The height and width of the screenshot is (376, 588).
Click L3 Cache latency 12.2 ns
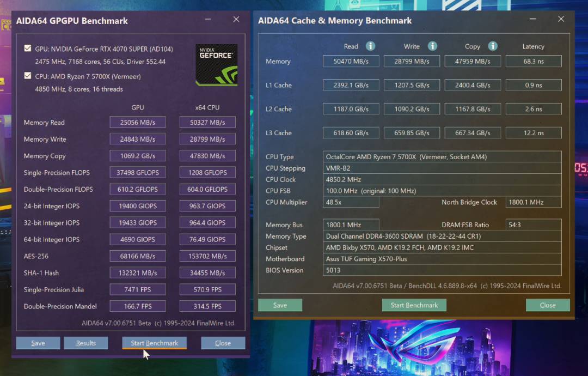pos(534,133)
